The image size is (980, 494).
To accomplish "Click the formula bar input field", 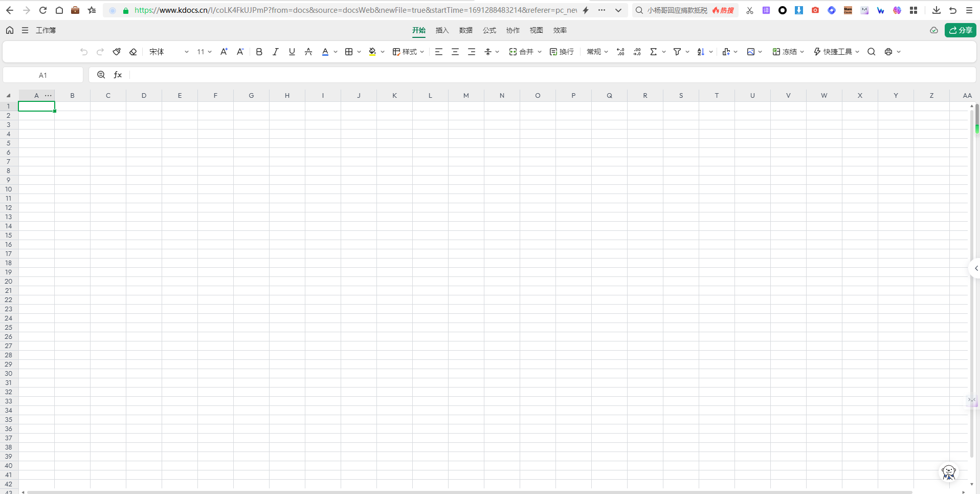I will coord(552,75).
